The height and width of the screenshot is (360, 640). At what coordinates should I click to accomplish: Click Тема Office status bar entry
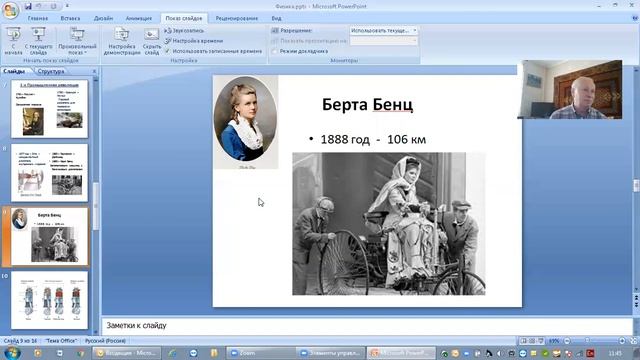pos(61,341)
